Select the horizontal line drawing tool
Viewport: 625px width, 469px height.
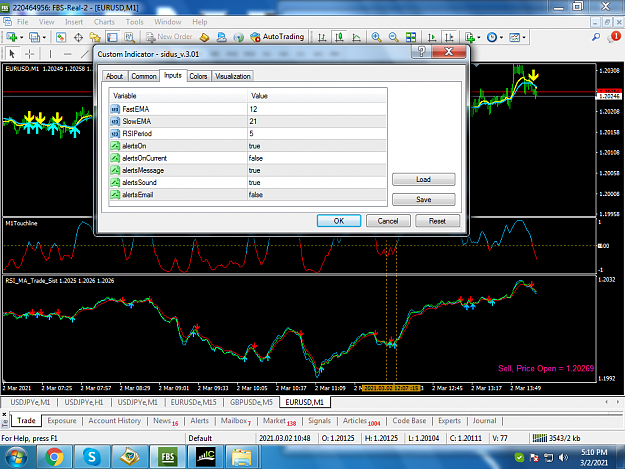click(68, 53)
